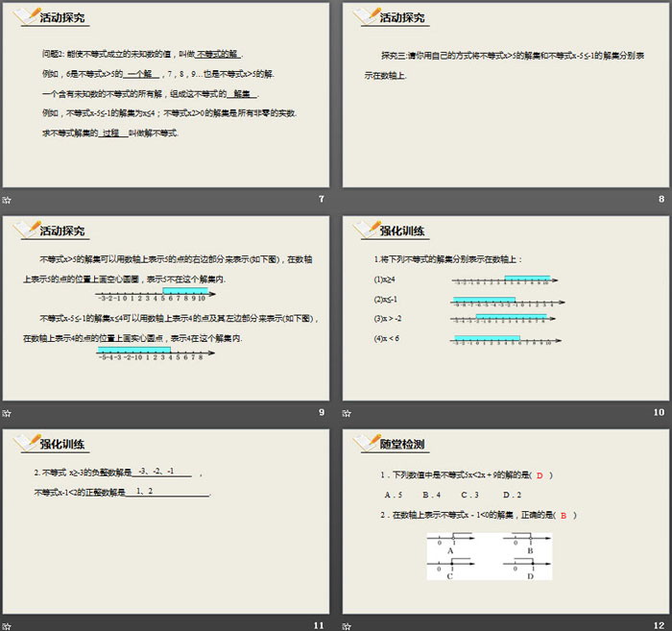Click the animation star icon under slide 9
Viewport: 672px width, 631px height.
[x=7, y=413]
